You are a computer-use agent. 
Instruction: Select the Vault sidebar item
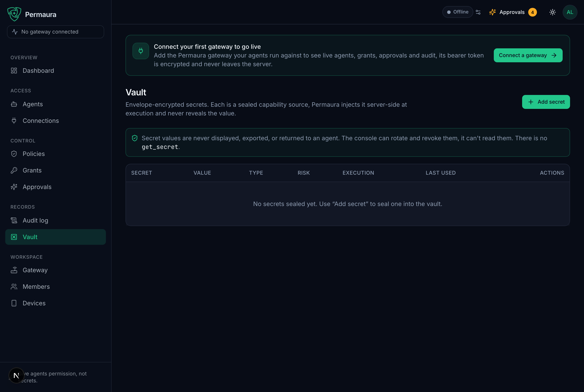(x=56, y=237)
